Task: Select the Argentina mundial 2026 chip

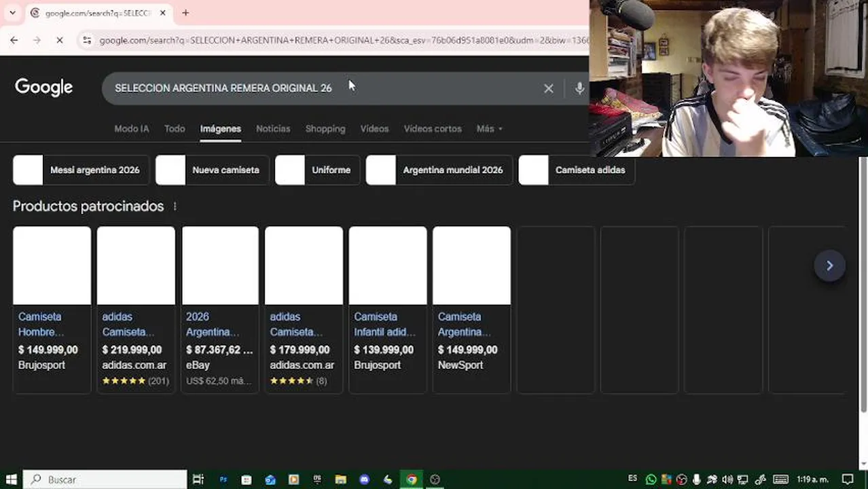Action: pos(439,170)
